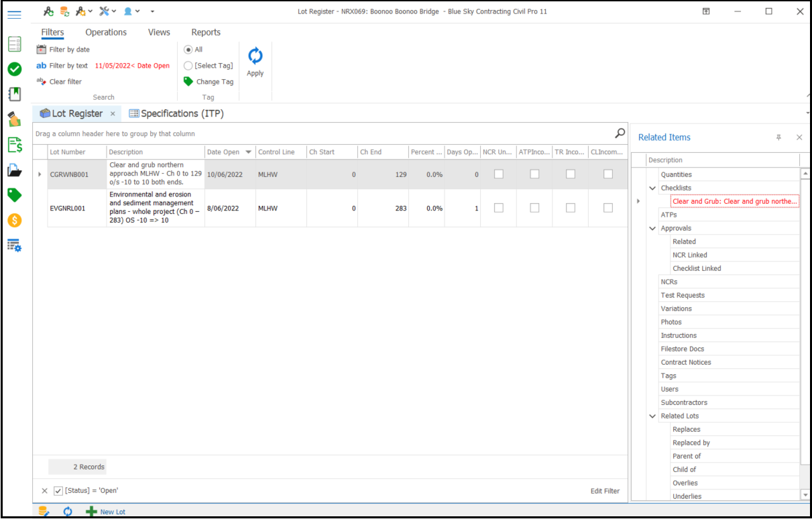Open the table settings gear icon
The width and height of the screenshot is (812, 519).
[x=14, y=245]
